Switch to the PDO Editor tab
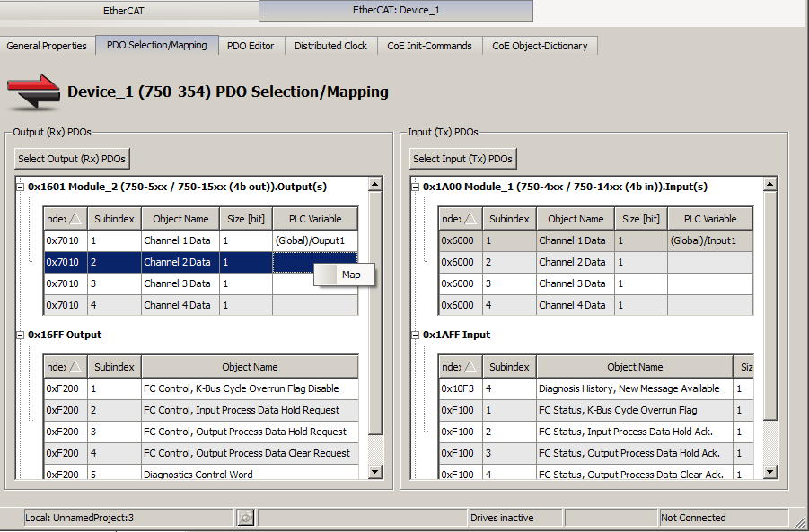 click(x=251, y=46)
